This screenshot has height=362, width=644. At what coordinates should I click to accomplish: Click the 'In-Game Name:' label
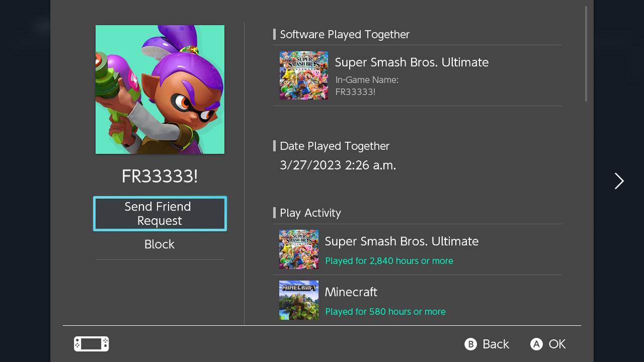coord(367,79)
